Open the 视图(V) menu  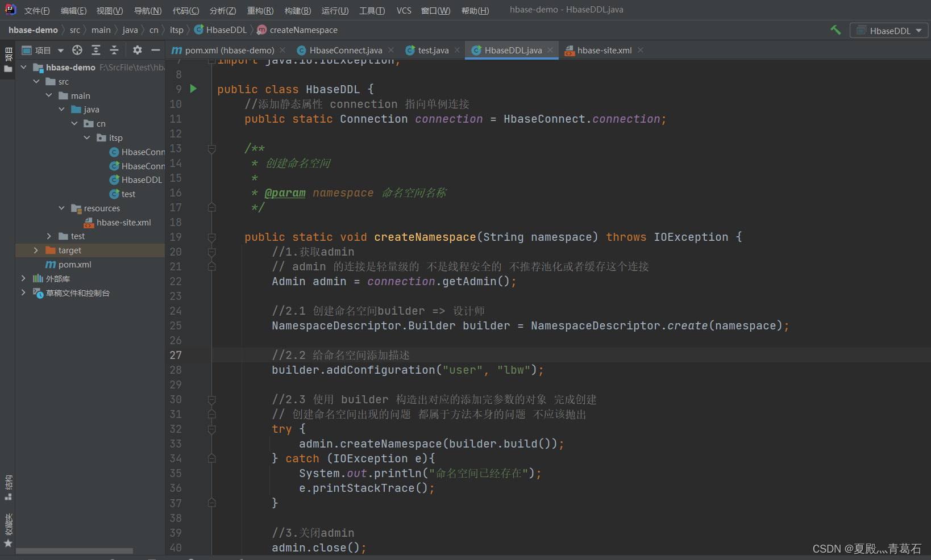(110, 11)
